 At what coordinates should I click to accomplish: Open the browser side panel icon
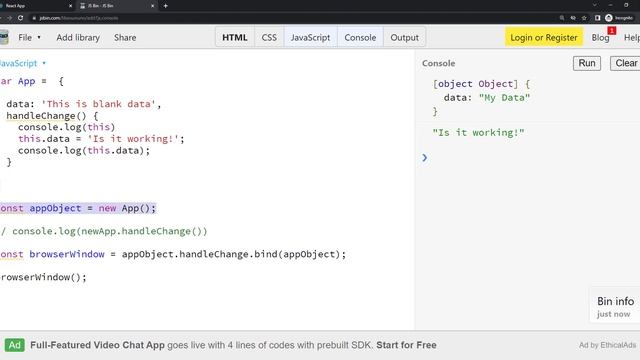[597, 18]
